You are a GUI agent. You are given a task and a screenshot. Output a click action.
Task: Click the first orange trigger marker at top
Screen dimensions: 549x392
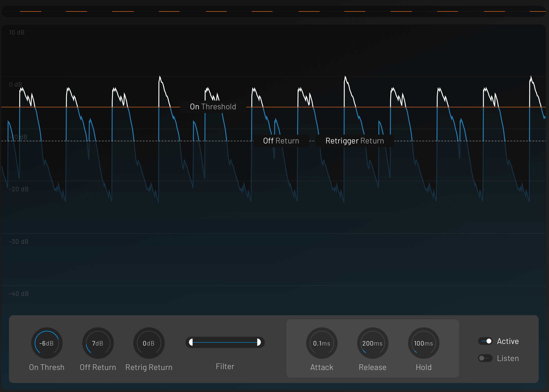click(x=31, y=11)
